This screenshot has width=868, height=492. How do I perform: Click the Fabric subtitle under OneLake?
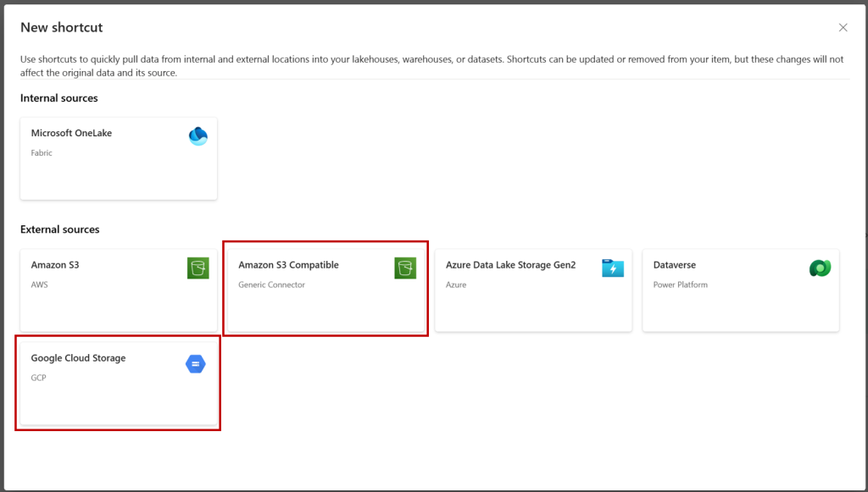coord(42,153)
